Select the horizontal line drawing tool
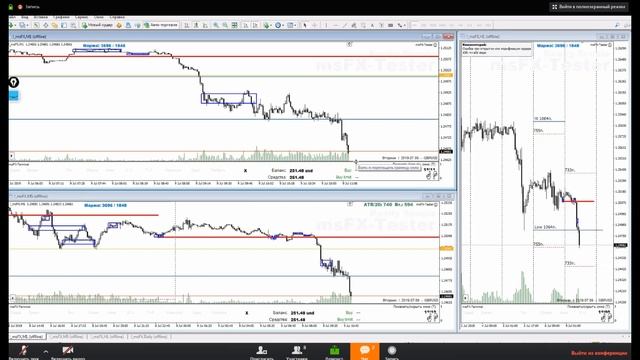Screen dimensions: 640x360 [x=336, y=25]
